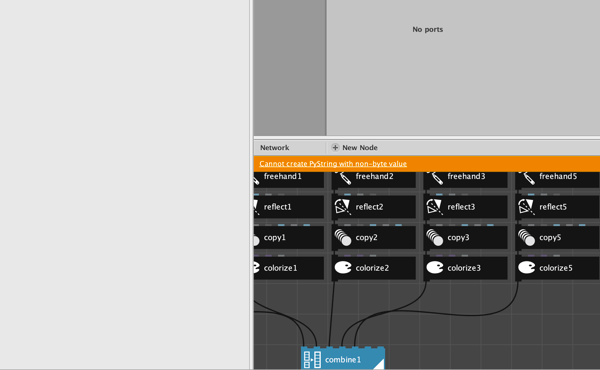This screenshot has height=370, width=600.
Task: Click the freehand3 pencil icon
Action: pos(435,177)
